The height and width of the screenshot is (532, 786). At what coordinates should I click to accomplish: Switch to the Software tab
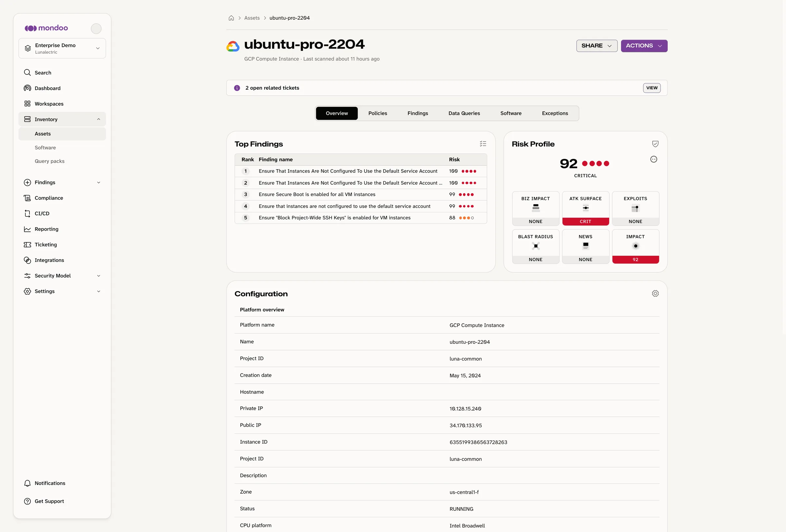(x=511, y=113)
